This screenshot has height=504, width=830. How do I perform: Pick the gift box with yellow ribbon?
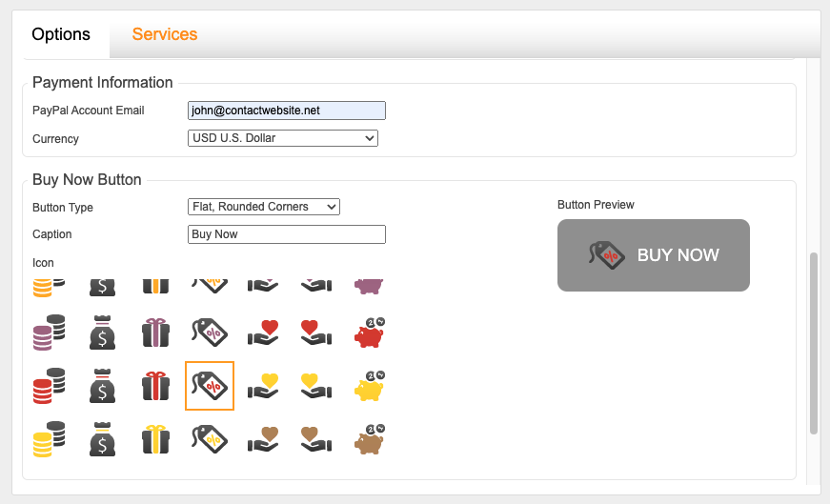(x=156, y=437)
